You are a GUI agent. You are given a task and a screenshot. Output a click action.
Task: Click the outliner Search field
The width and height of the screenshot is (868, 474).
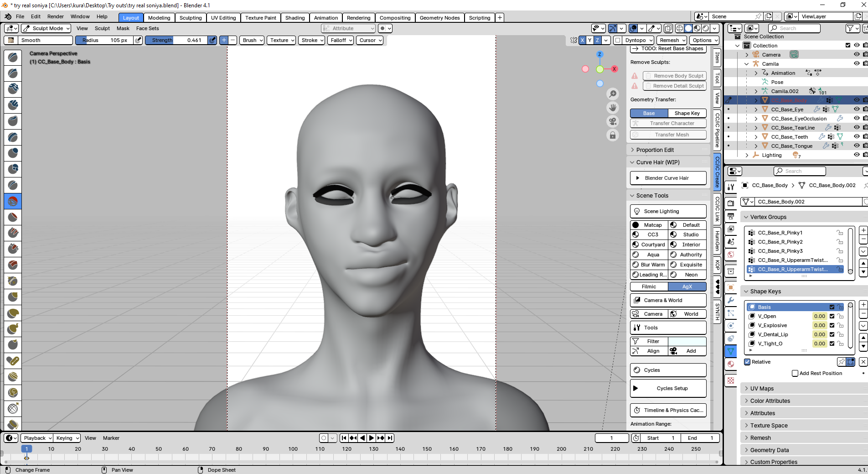tap(795, 28)
